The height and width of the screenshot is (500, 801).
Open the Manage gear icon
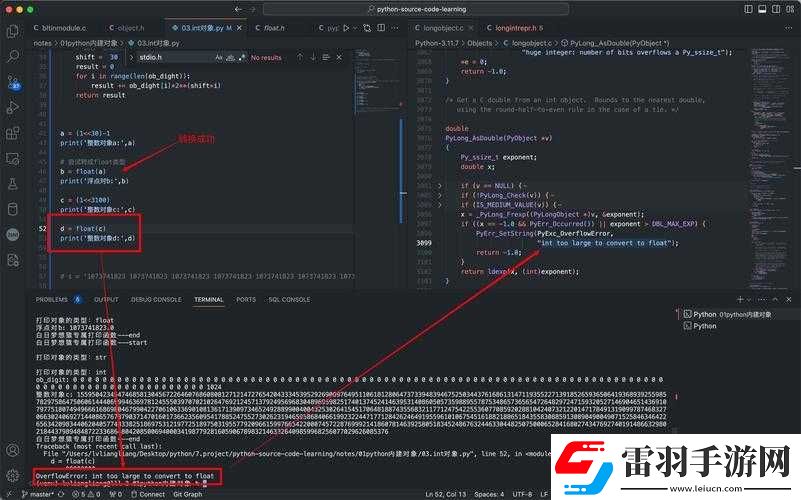[13, 475]
